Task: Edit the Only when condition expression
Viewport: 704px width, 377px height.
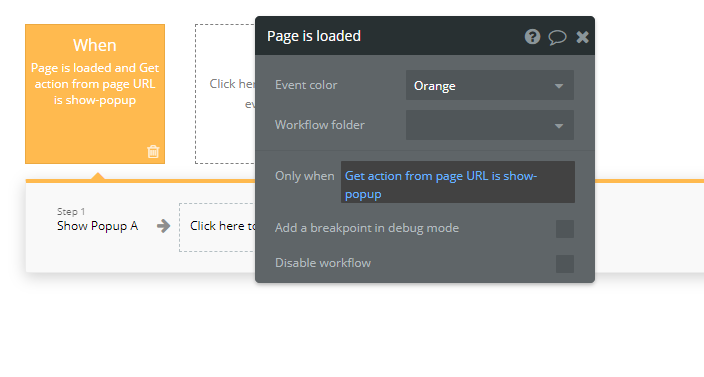Action: point(458,182)
